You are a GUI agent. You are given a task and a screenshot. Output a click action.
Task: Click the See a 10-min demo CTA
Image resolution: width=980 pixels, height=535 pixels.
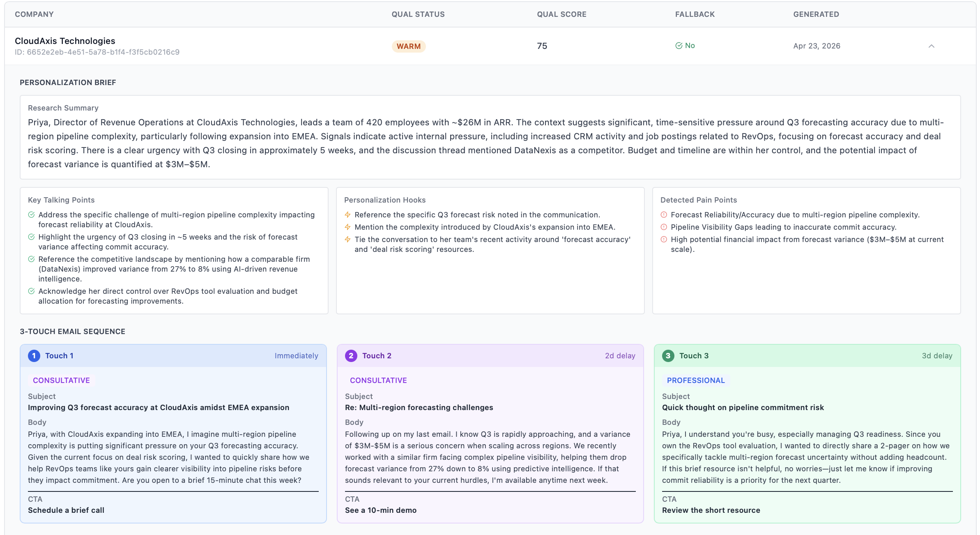click(381, 510)
